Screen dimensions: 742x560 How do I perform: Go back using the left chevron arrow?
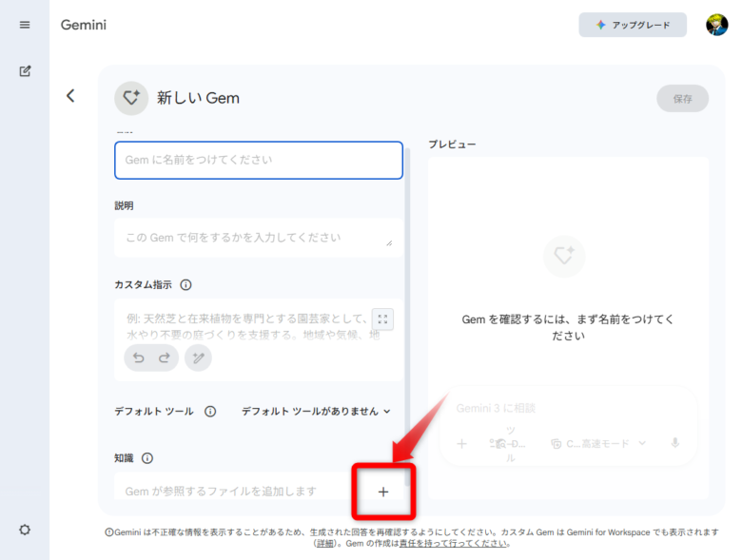(x=70, y=95)
